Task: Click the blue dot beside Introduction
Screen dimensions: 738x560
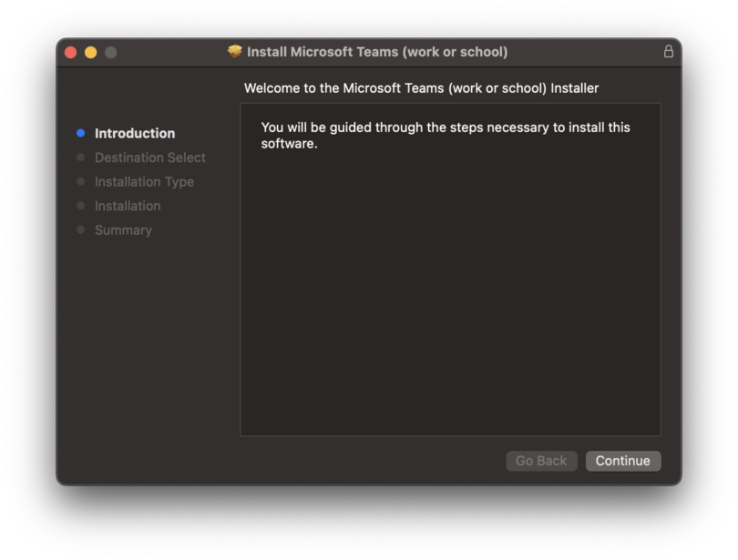Action: pos(81,133)
